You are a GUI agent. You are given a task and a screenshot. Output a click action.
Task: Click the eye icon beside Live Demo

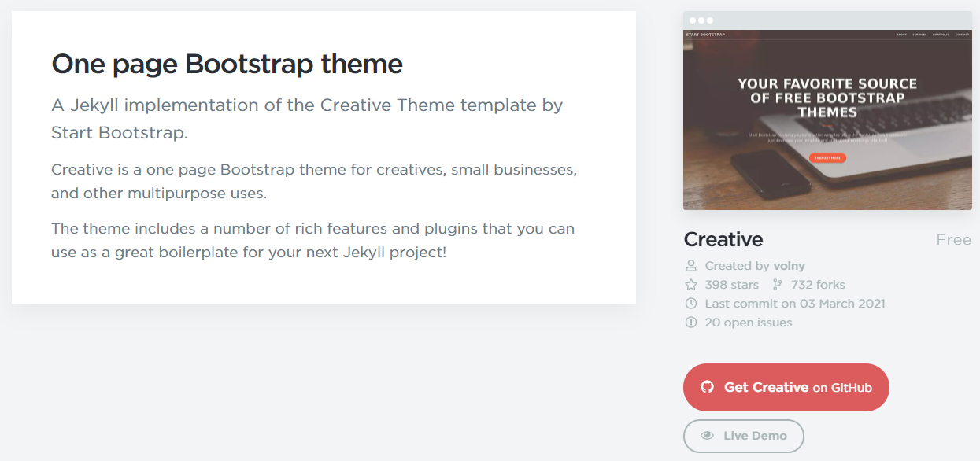click(708, 436)
